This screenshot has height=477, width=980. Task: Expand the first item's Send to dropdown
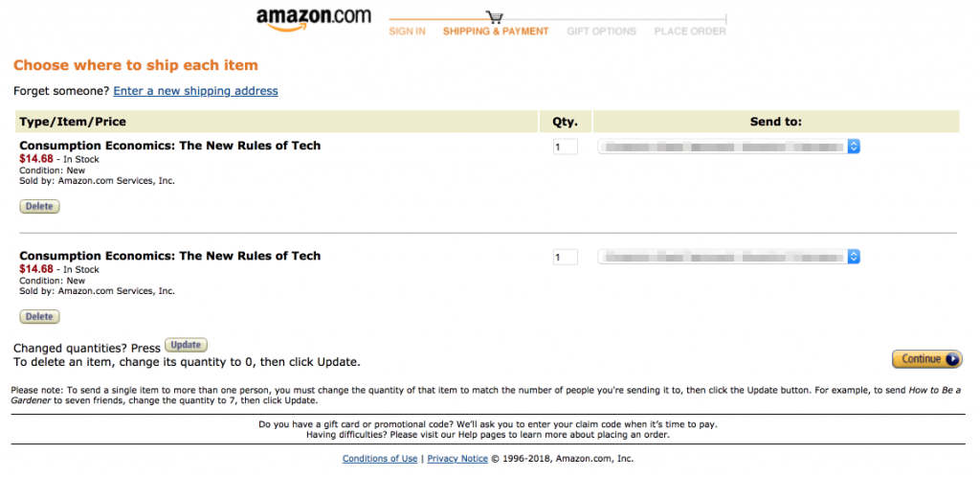pyautogui.click(x=729, y=147)
